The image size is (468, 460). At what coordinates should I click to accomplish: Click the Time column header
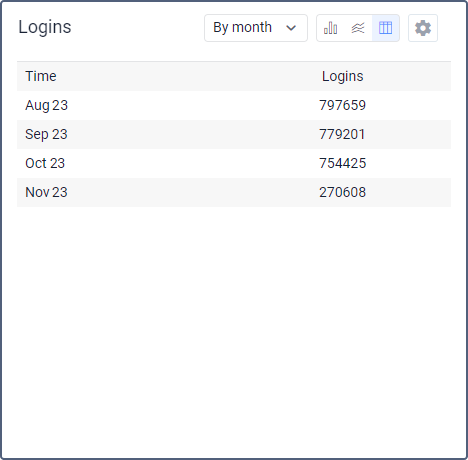click(41, 76)
